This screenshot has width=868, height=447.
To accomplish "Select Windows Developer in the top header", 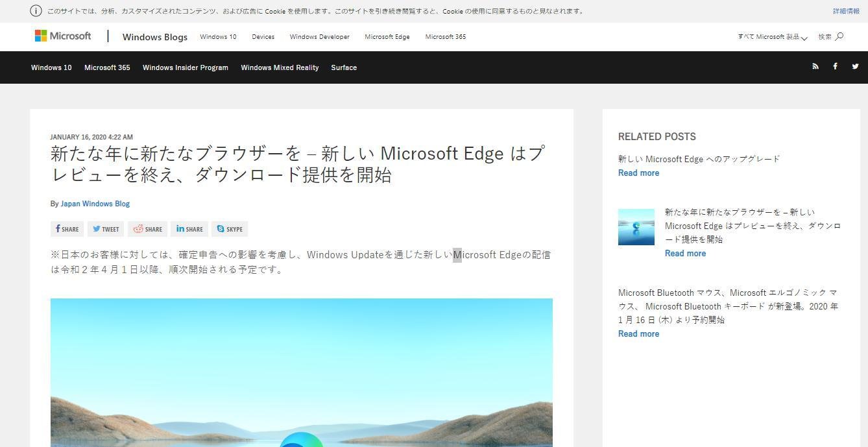I will coord(319,37).
